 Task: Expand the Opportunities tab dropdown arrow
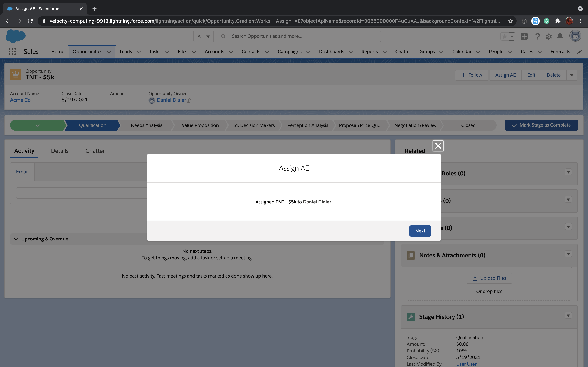[x=109, y=52]
